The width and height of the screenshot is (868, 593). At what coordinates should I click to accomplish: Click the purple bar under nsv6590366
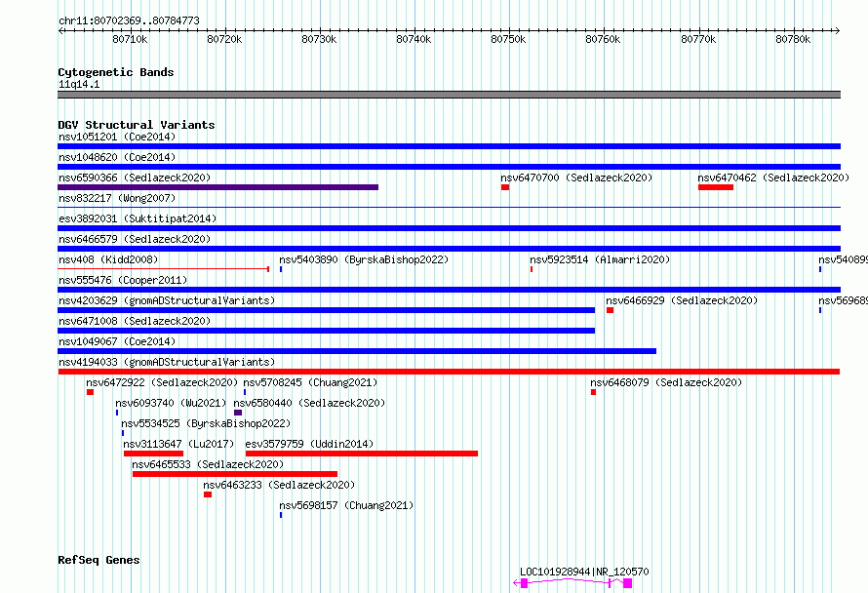tap(218, 187)
